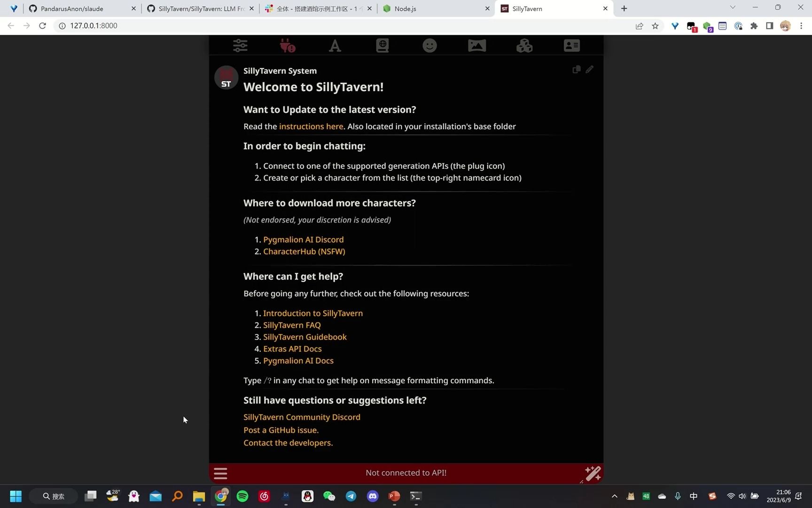The image size is (812, 508).
Task: Click 'Contact the developers' link
Action: pos(288,443)
